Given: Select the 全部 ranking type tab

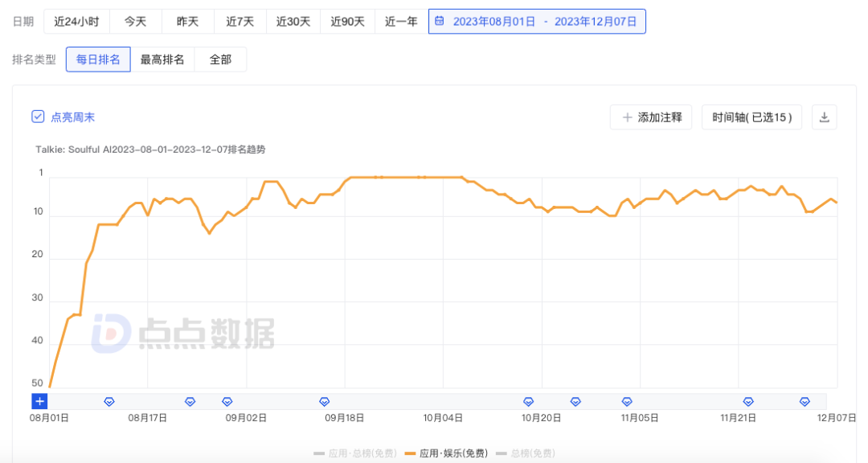Looking at the screenshot, I should [220, 59].
